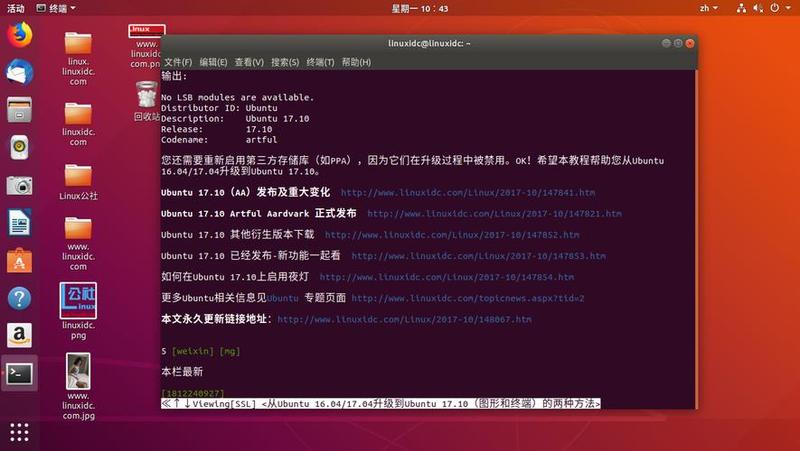Open the network status icon in top bar
The width and height of the screenshot is (800, 451).
point(741,8)
